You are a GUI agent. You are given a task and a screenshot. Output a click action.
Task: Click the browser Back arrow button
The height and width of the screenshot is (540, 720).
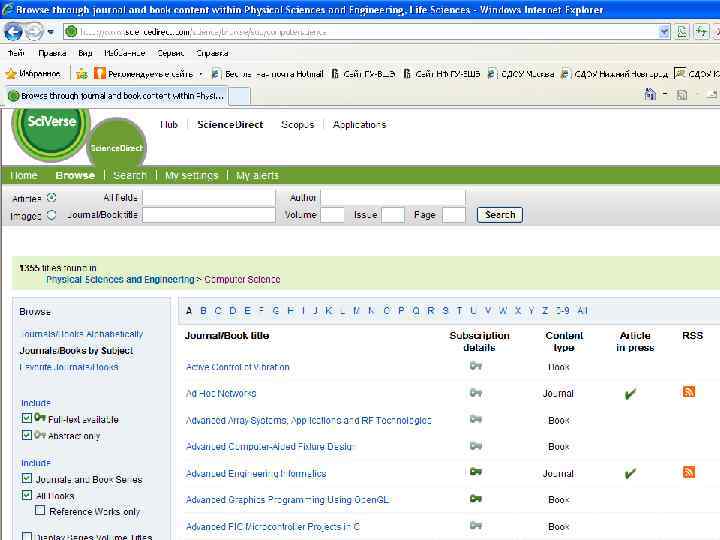click(x=13, y=32)
